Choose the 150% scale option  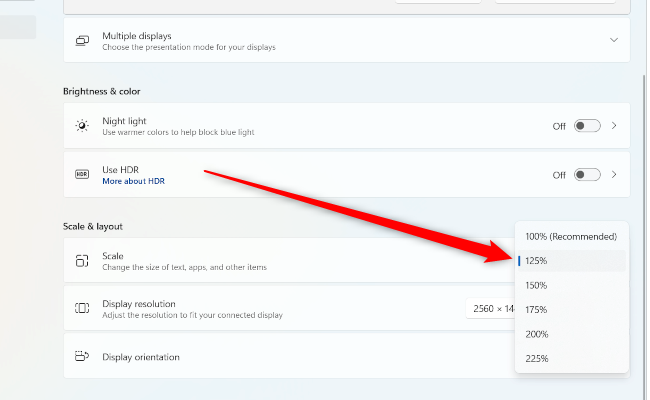(571, 285)
